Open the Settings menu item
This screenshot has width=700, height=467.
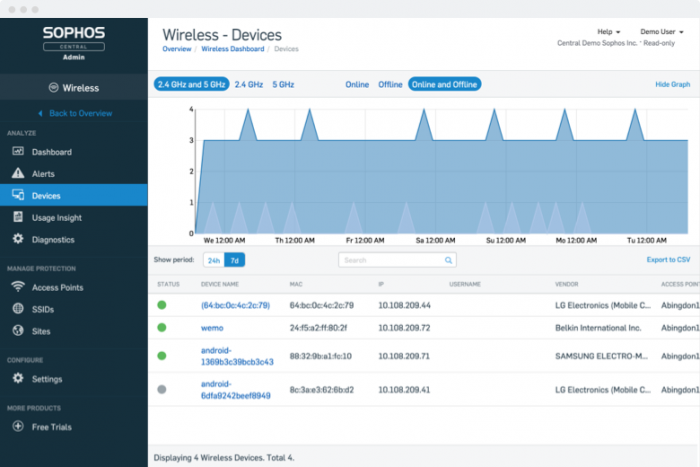coord(46,379)
